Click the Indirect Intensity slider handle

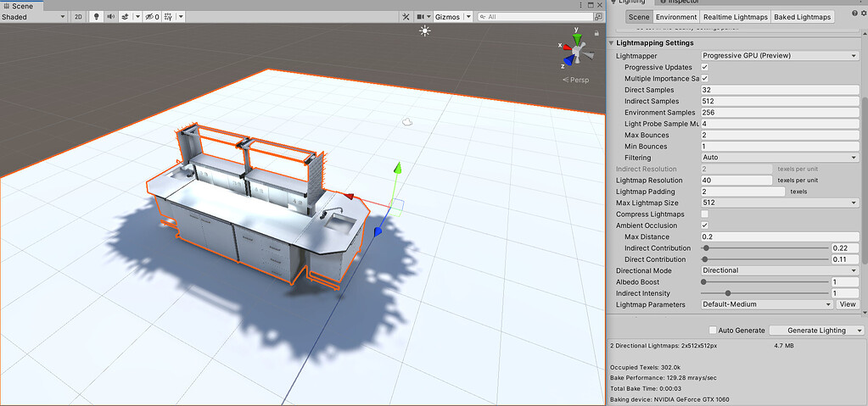pos(728,293)
